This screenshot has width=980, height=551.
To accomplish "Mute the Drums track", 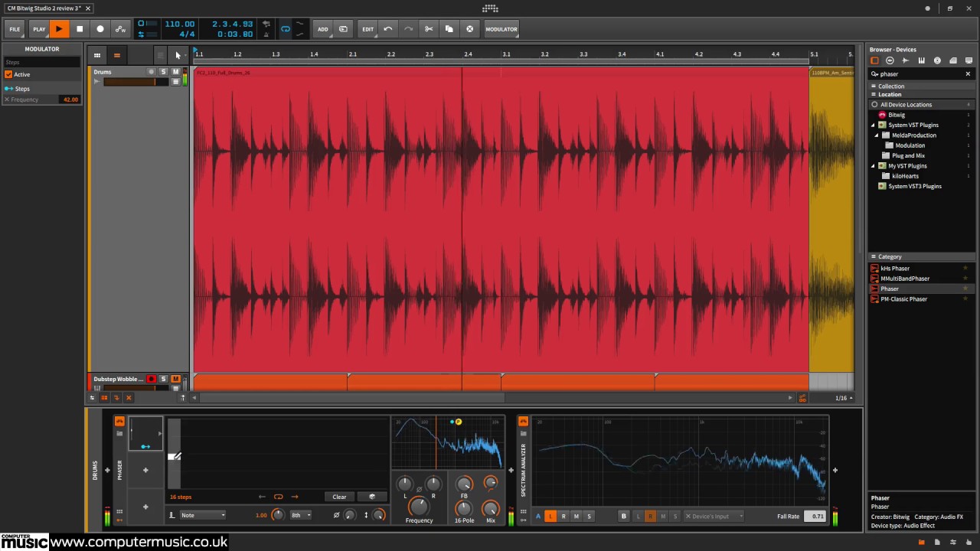I will point(175,72).
